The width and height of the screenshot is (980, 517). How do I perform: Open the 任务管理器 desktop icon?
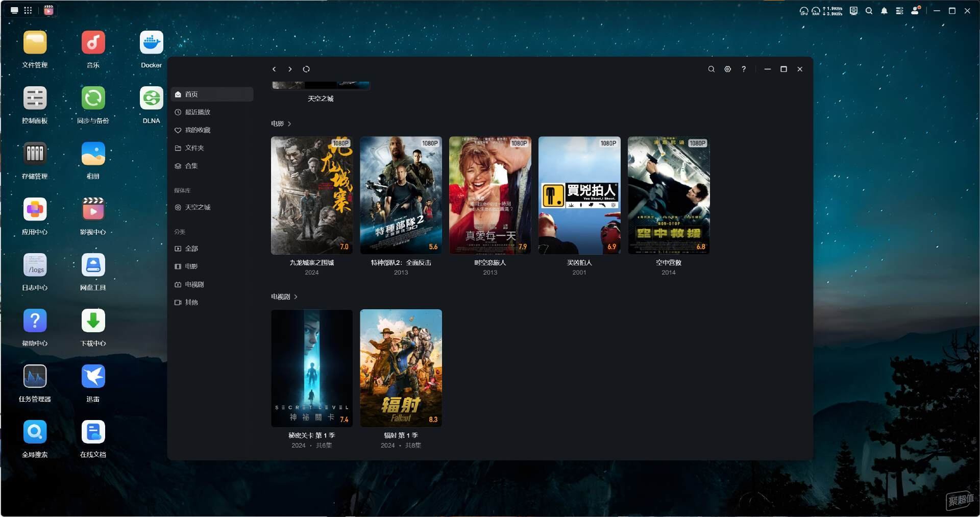click(35, 377)
